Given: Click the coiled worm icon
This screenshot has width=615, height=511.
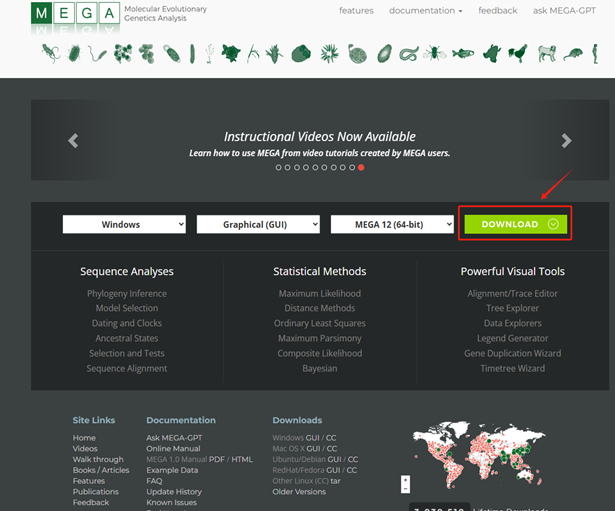Looking at the screenshot, I should (x=409, y=54).
